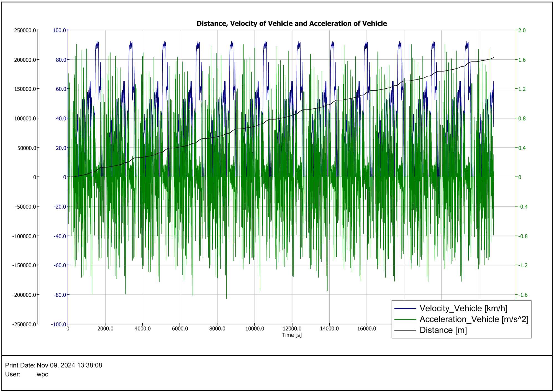Click the 10000.0 time axis tick
Screen dimensions: 554x392
pos(255,329)
